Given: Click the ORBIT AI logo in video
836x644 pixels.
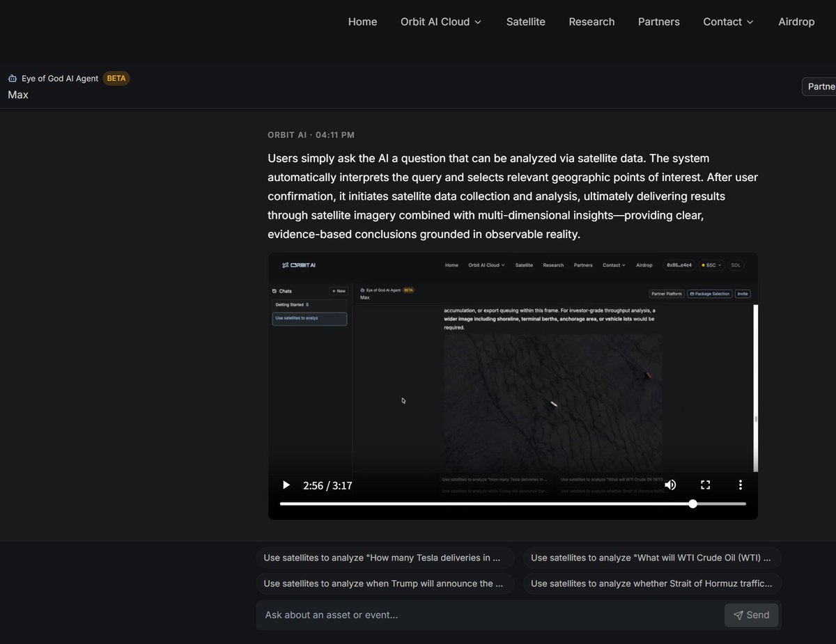Looking at the screenshot, I should pyautogui.click(x=300, y=265).
